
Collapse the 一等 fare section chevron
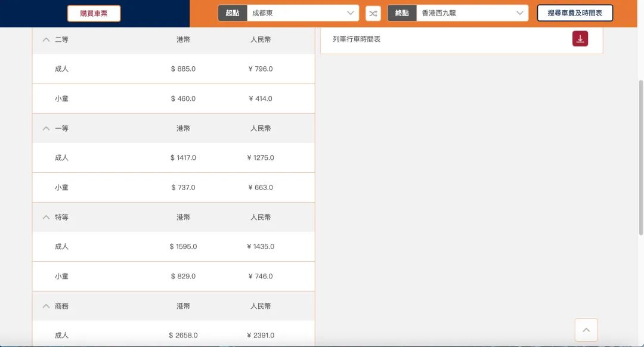46,128
